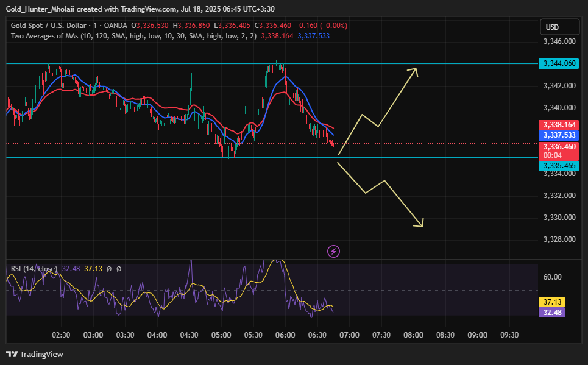Click the yellow RSI value label 37.13
The image size is (588, 365).
[x=551, y=302]
